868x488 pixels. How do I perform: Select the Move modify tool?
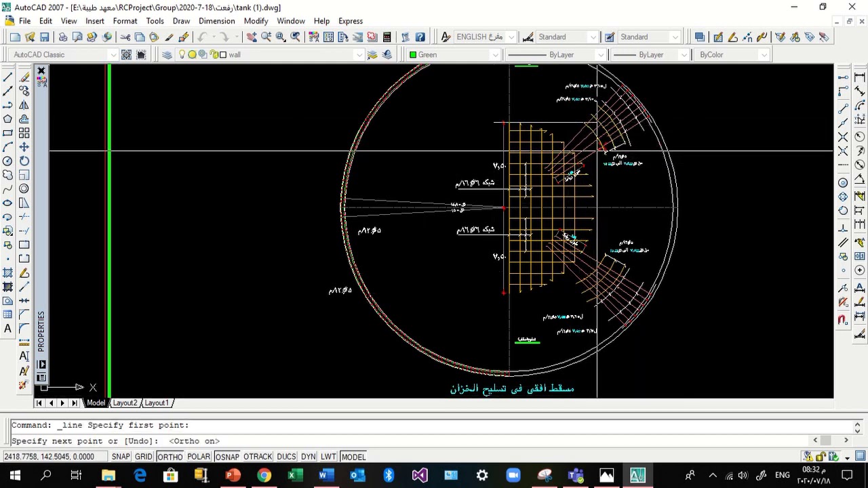(24, 146)
